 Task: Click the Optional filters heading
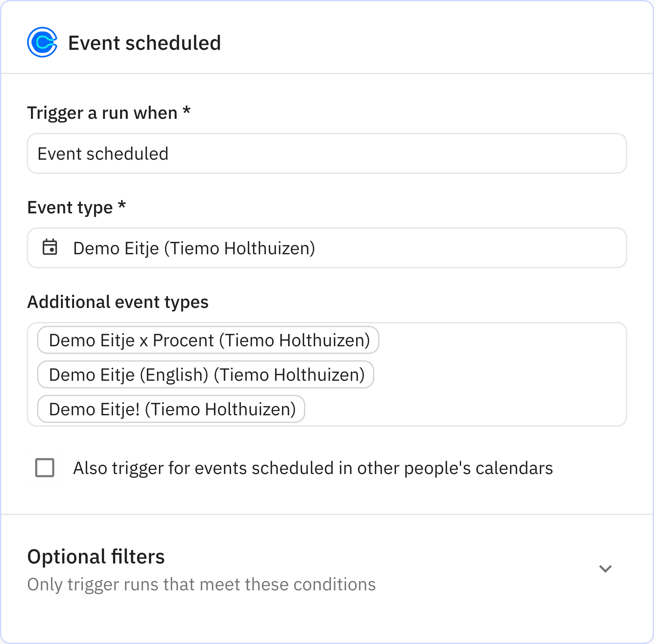(96, 556)
